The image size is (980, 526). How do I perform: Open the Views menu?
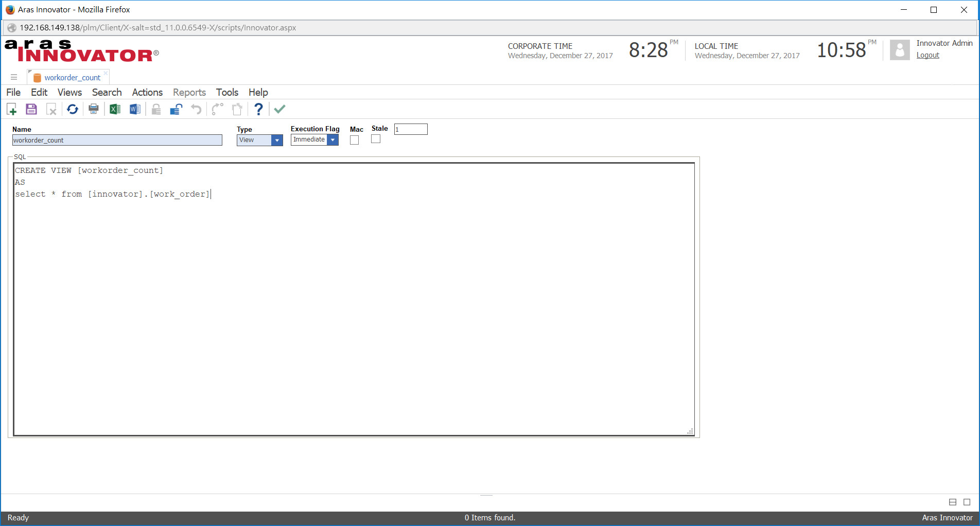(69, 92)
